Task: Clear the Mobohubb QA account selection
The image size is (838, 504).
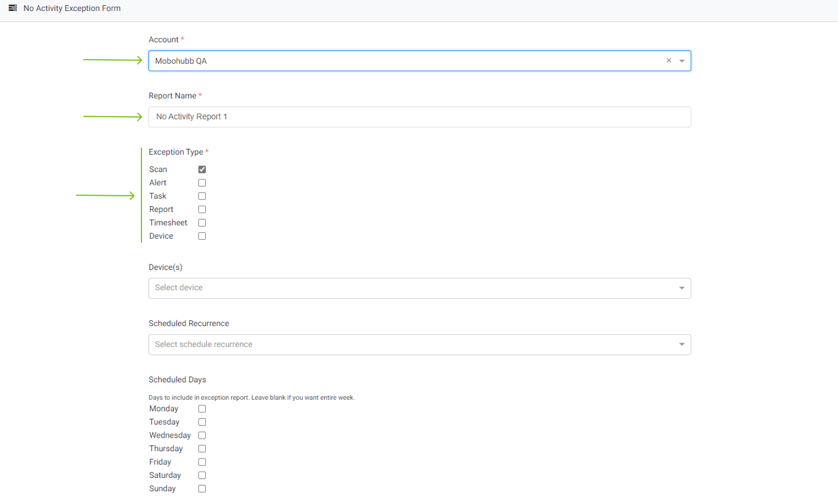Action: point(669,61)
